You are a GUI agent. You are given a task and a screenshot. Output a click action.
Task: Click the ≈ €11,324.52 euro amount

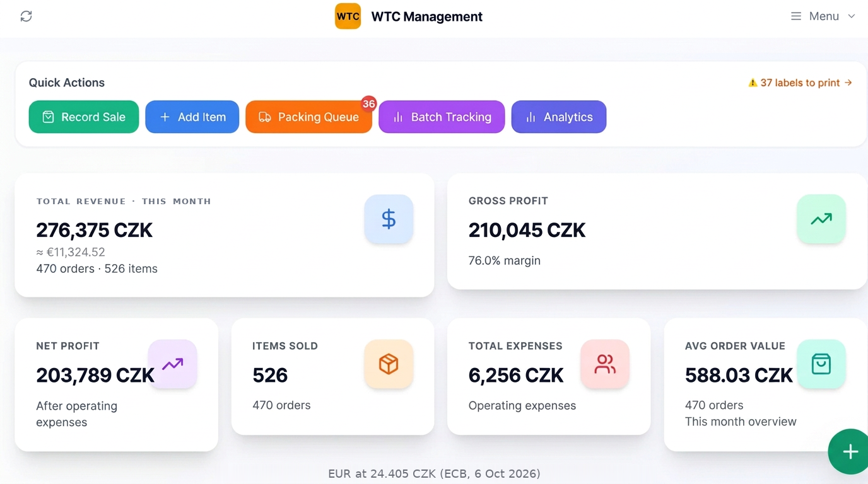pos(71,252)
